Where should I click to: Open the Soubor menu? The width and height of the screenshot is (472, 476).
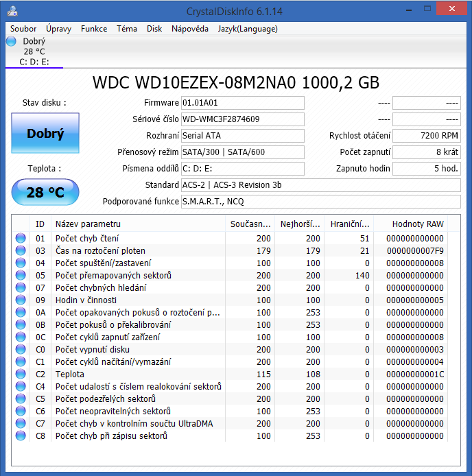[x=23, y=29]
